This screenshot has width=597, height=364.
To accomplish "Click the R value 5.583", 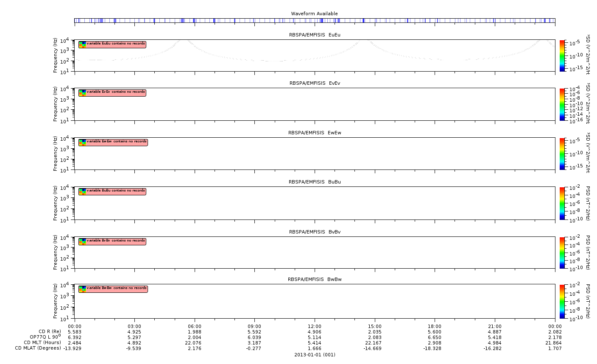I will coord(75,332).
